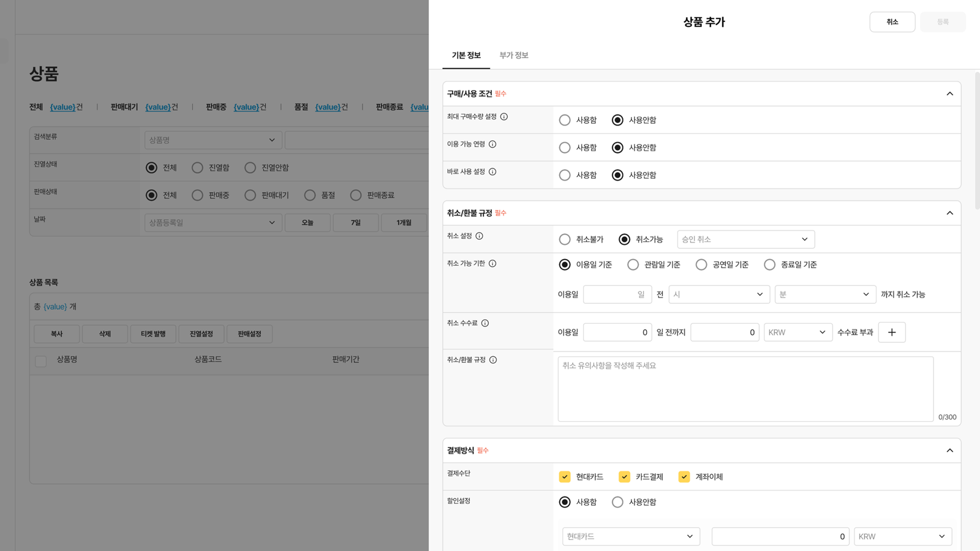The width and height of the screenshot is (980, 551).
Task: Select 사용안함 for 바로 사용 설정
Action: (617, 175)
